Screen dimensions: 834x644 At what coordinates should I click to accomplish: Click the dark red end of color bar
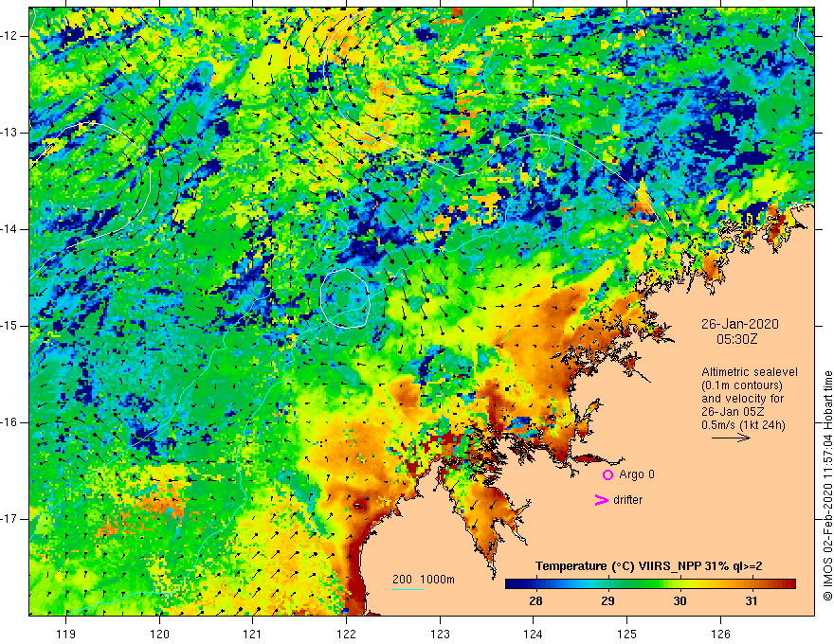[x=791, y=584]
